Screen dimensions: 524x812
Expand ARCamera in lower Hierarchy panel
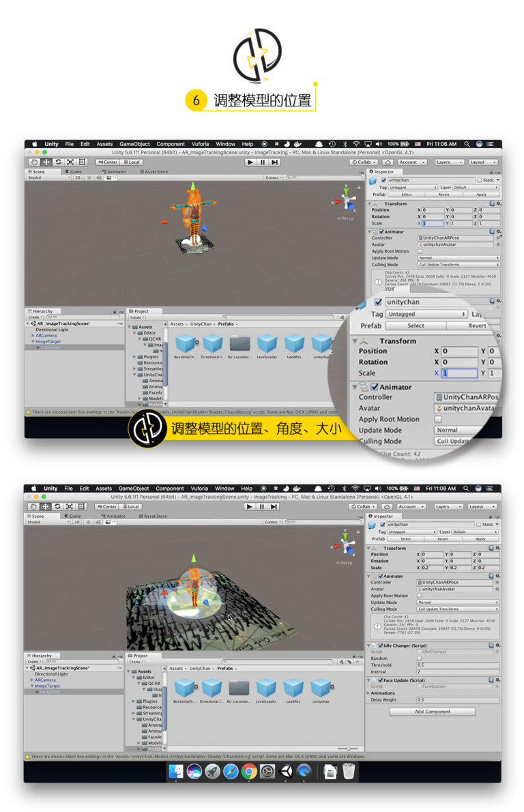(x=32, y=680)
